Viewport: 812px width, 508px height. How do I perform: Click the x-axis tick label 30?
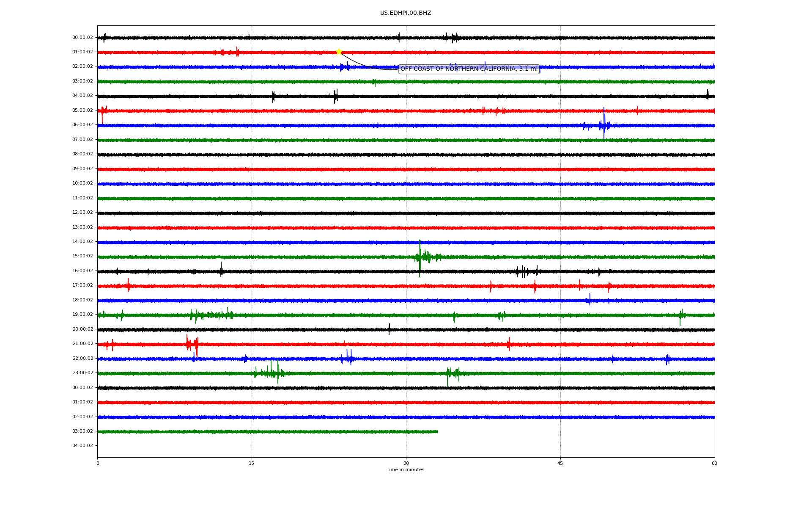[406, 463]
